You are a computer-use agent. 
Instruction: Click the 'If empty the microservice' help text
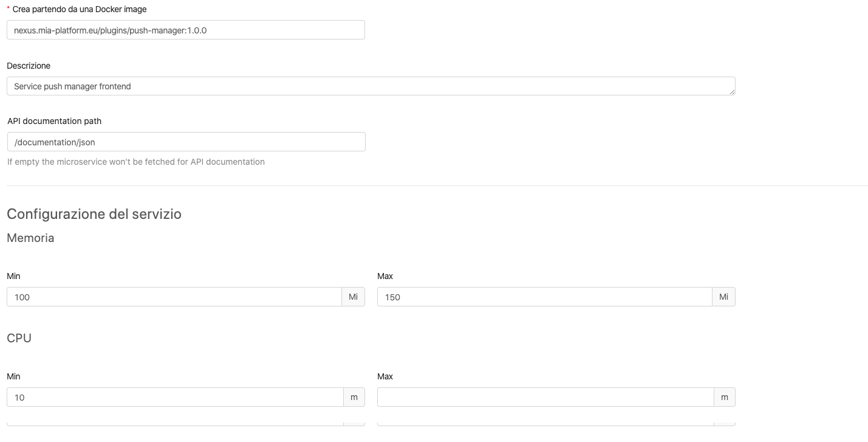point(136,162)
